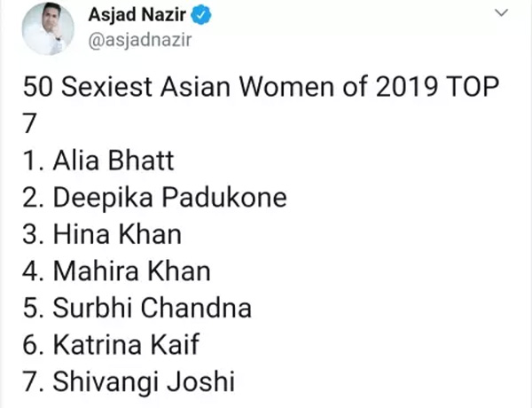Select the word 'Sexiest' in the headline

tap(106, 87)
